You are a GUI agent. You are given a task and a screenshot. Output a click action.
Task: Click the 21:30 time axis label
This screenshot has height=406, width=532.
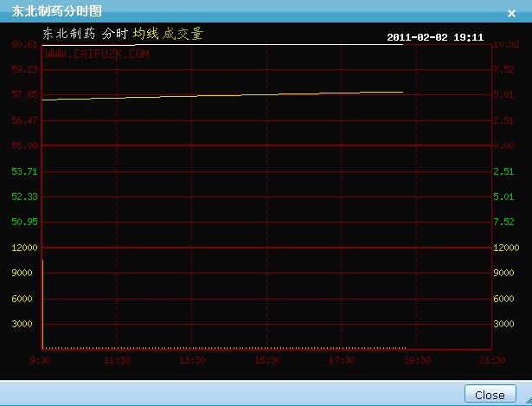coord(492,360)
